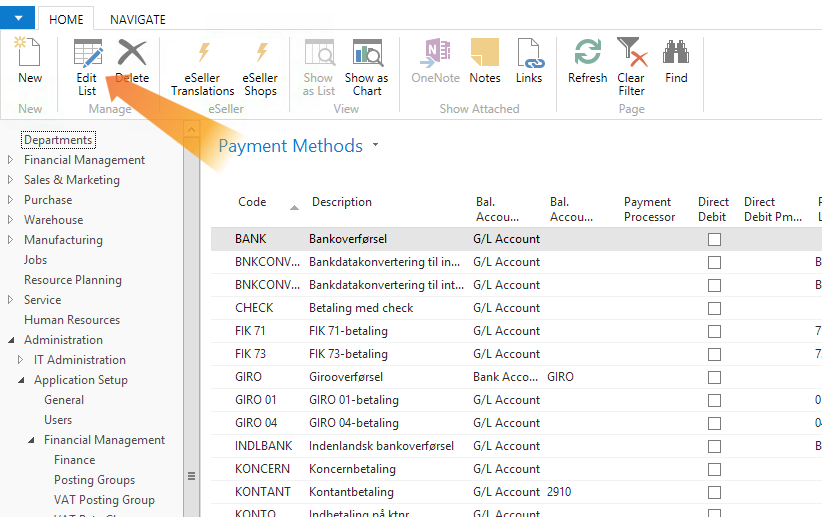Expand the Purchase node
This screenshot has height=517, width=822.
10,200
